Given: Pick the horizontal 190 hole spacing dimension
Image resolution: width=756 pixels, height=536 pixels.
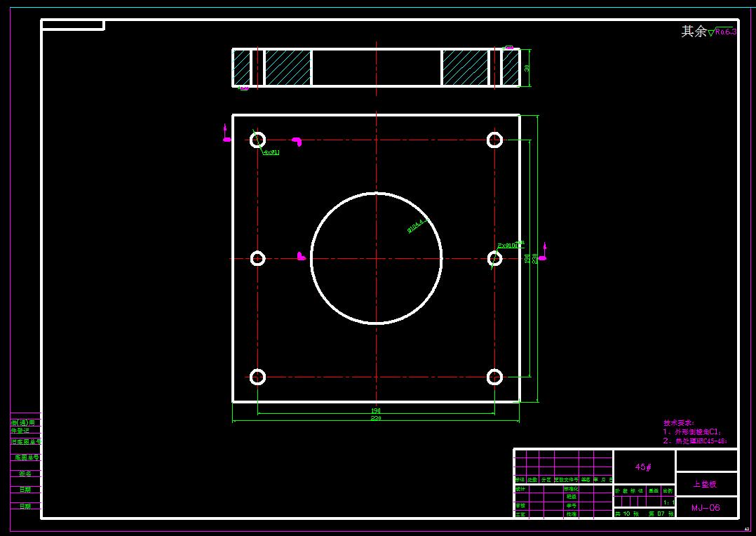Looking at the screenshot, I should [x=376, y=411].
